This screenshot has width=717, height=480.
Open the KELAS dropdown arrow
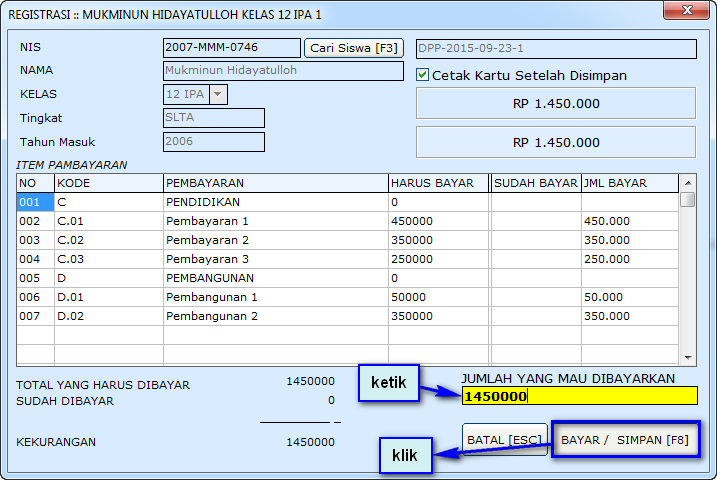[x=218, y=94]
